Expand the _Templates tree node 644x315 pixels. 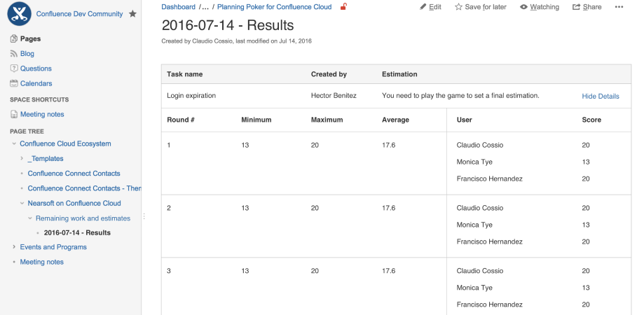tap(22, 158)
